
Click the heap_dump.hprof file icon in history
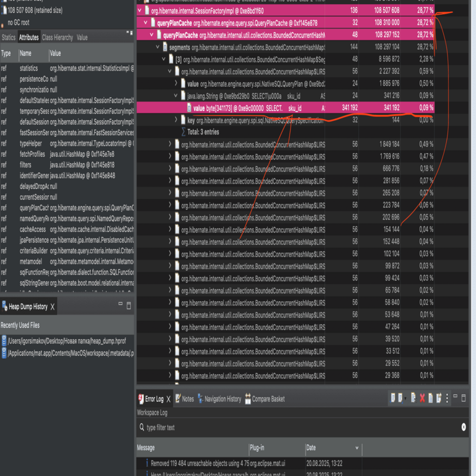(x=4, y=341)
